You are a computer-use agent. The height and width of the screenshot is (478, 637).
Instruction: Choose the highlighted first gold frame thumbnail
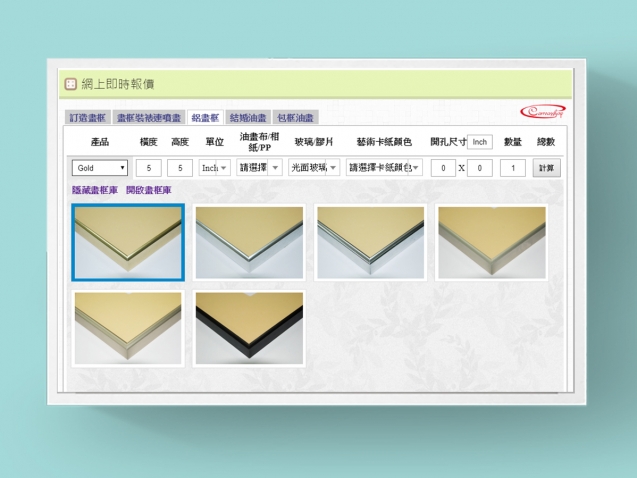click(x=128, y=242)
